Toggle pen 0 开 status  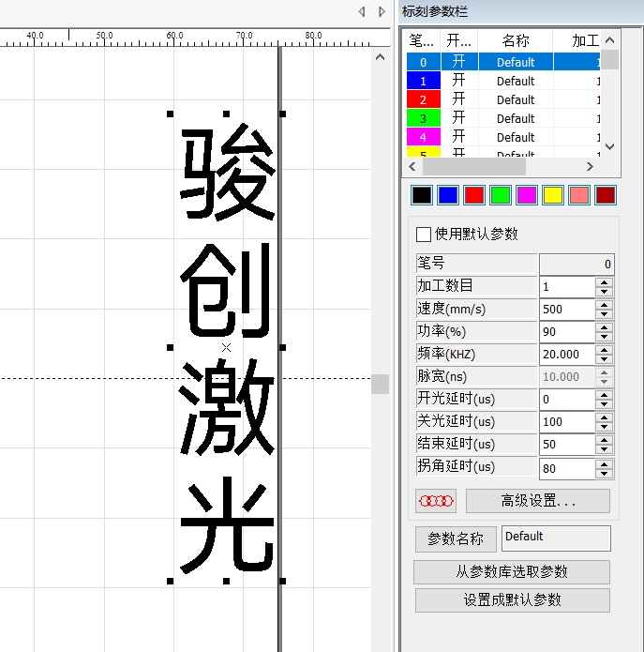[458, 62]
